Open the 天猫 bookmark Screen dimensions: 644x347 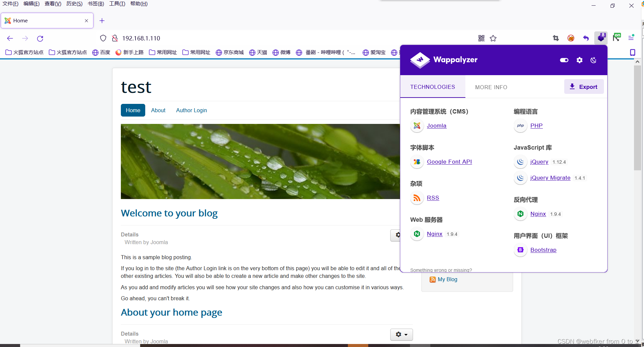coord(258,52)
